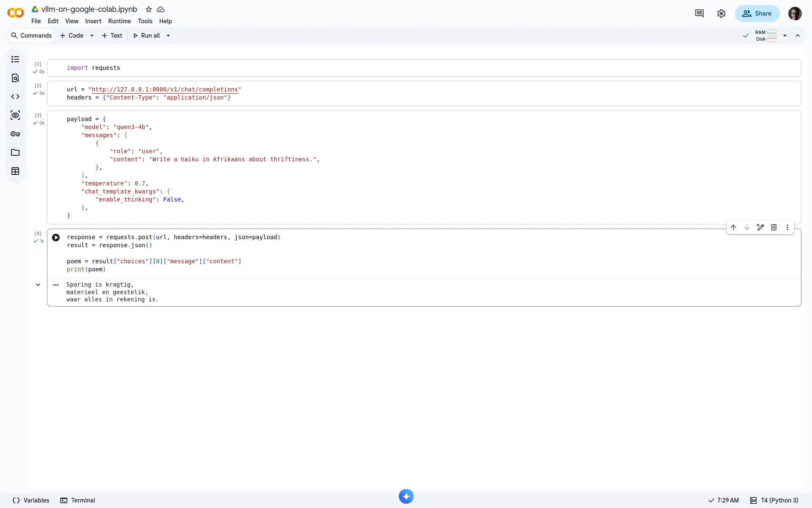The image size is (812, 508).
Task: Add a new Text cell
Action: pos(112,36)
